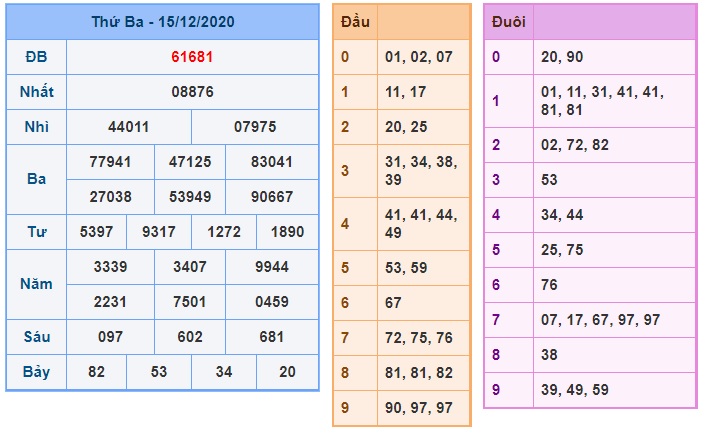
Task: Click Đuôi row 1 values '01, 11, 31, 41, 41, 81, 81'
Action: pos(602,101)
